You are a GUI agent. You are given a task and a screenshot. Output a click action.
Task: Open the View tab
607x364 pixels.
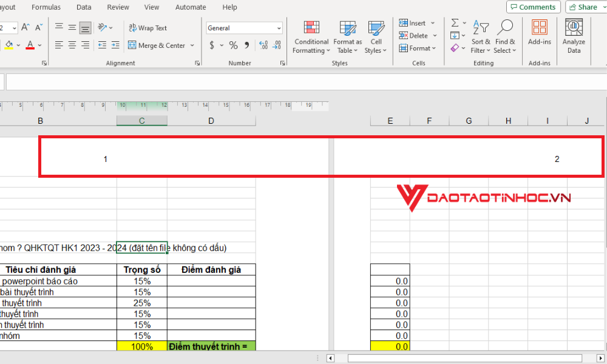(151, 7)
